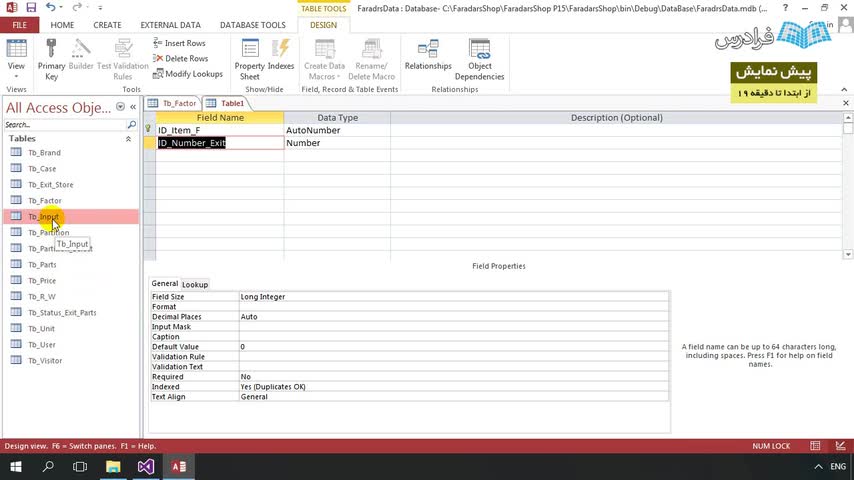This screenshot has width=854, height=480.
Task: Show the Property Sheet
Action: (249, 60)
